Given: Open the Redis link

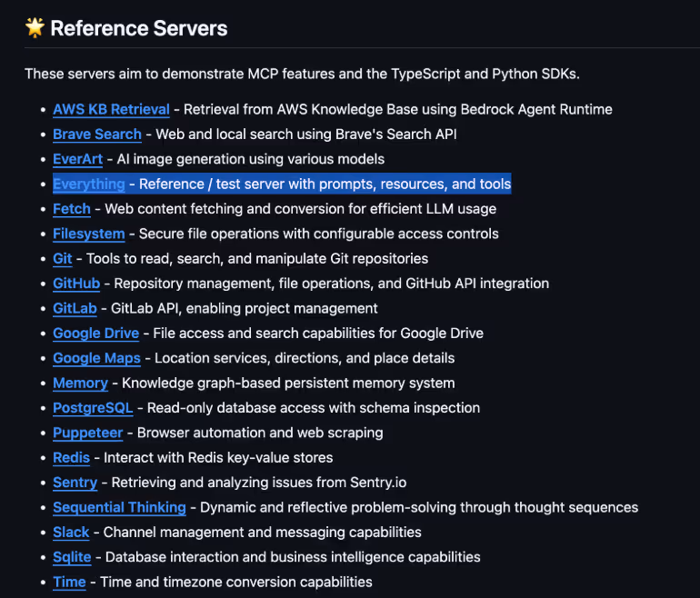Looking at the screenshot, I should (x=71, y=458).
